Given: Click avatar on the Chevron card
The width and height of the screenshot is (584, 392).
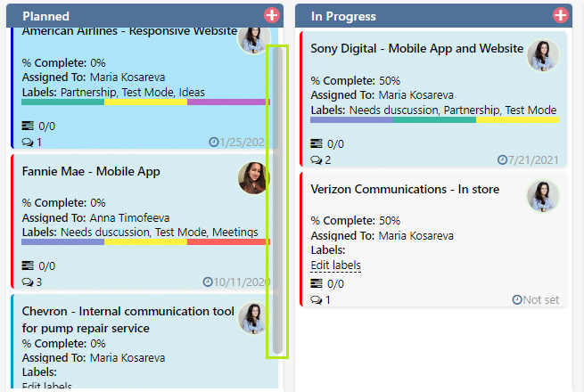Looking at the screenshot, I should click(253, 318).
